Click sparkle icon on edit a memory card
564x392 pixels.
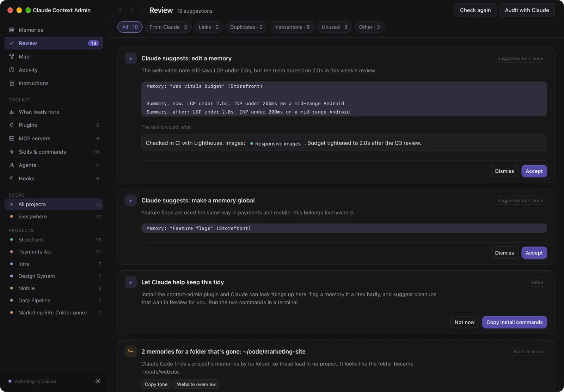click(131, 59)
